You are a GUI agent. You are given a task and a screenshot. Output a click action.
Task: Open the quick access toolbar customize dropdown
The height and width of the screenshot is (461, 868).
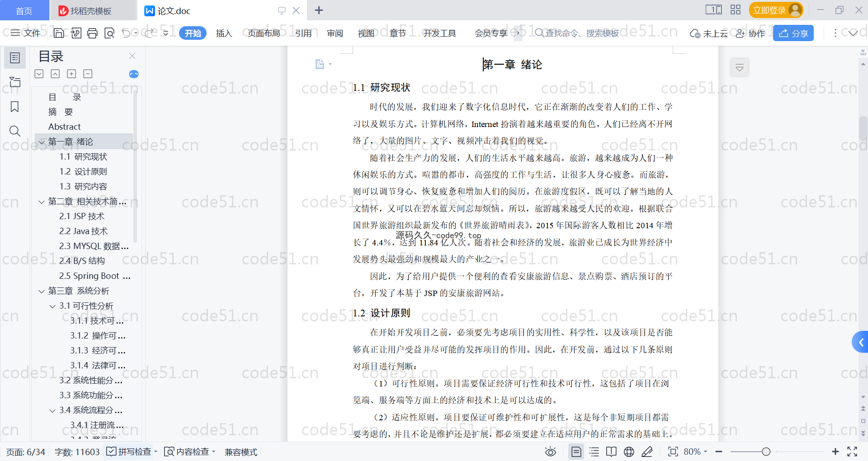(x=166, y=33)
